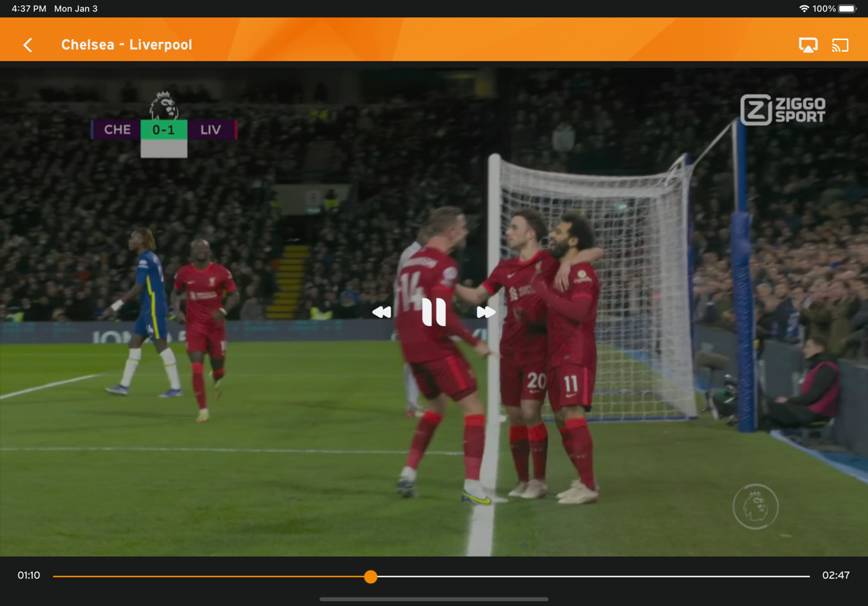Tap the Chelsea - Liverpool title text
This screenshot has width=868, height=606.
point(127,45)
